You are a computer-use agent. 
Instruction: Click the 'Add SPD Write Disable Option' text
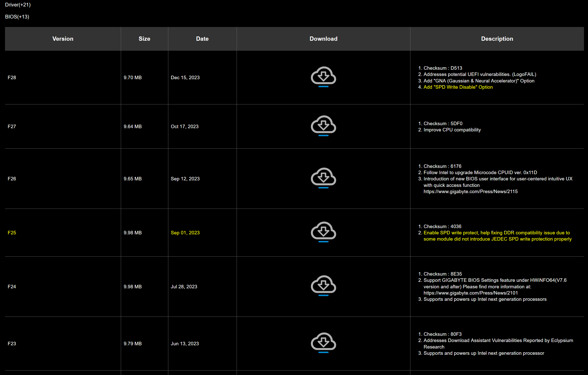pos(458,87)
